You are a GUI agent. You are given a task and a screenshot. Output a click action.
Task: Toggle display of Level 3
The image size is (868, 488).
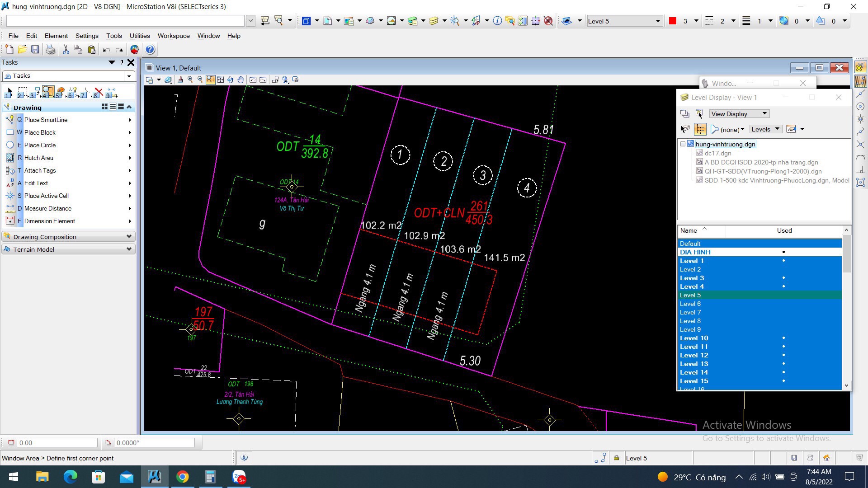coord(692,278)
